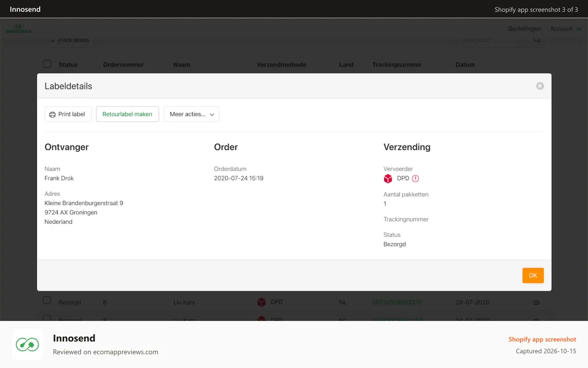Sort by the Status column header
The height and width of the screenshot is (368, 588).
pos(68,65)
